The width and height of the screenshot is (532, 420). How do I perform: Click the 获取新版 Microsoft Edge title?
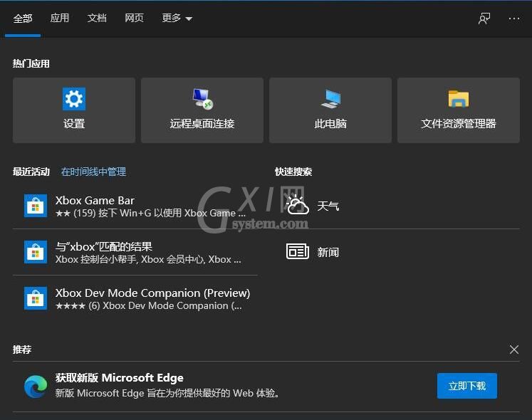pyautogui.click(x=120, y=377)
